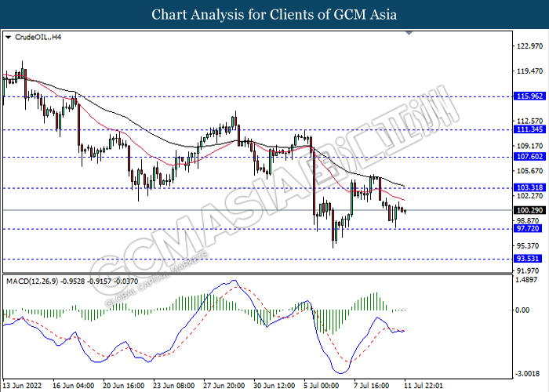Click the 109.170 price axis value
Viewport: 549px width, 392px height.
(x=529, y=146)
